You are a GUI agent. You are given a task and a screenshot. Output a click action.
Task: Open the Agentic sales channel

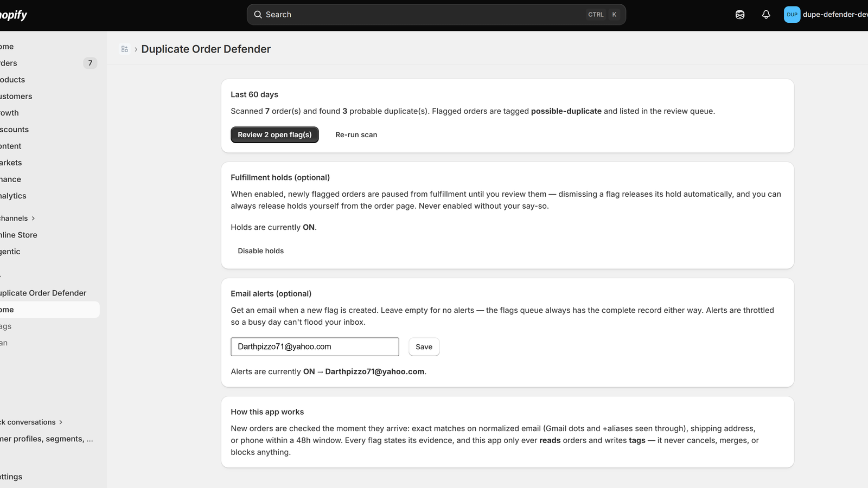pos(49,252)
